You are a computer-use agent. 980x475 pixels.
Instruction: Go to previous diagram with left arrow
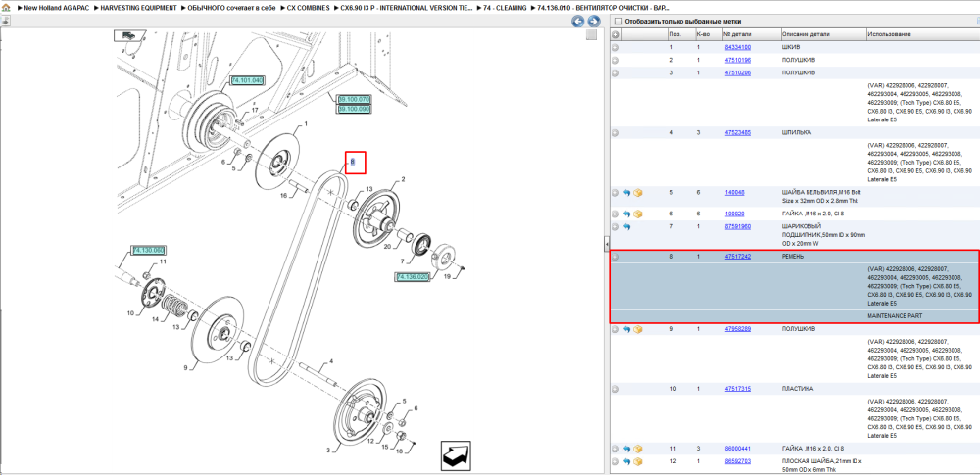coord(577,22)
